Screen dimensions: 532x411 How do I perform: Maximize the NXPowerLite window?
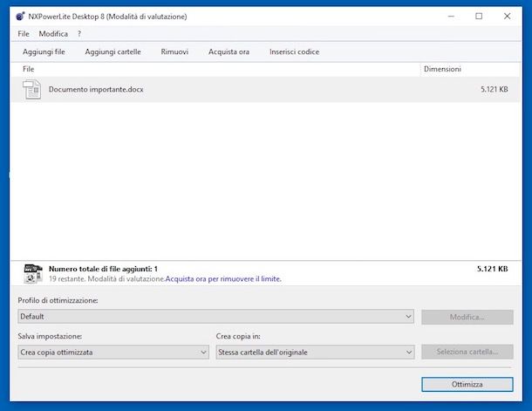pos(479,16)
